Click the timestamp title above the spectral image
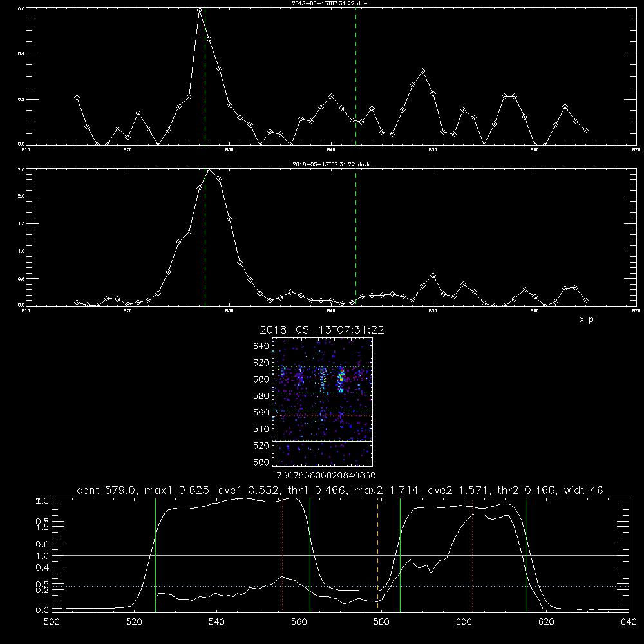This screenshot has width=644, height=644. 322,330
